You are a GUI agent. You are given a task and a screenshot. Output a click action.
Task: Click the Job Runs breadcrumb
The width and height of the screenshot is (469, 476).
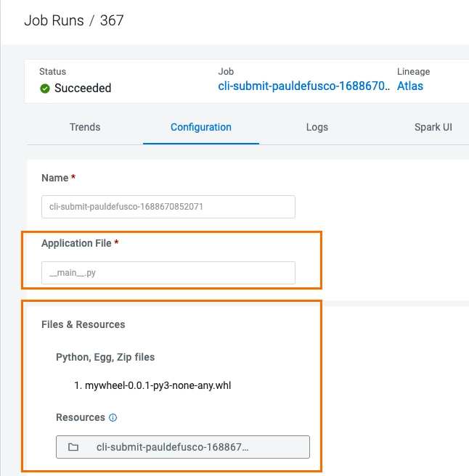[54, 20]
